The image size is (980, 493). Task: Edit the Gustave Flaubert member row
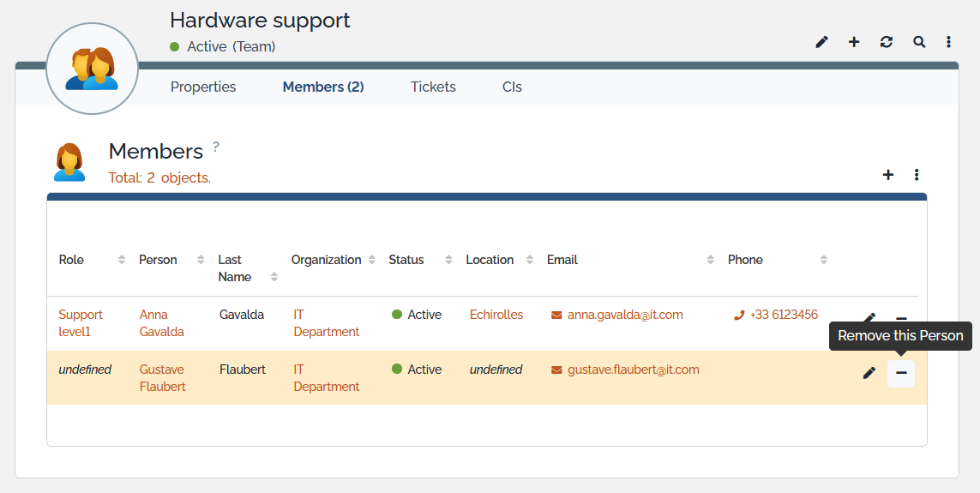tap(869, 373)
